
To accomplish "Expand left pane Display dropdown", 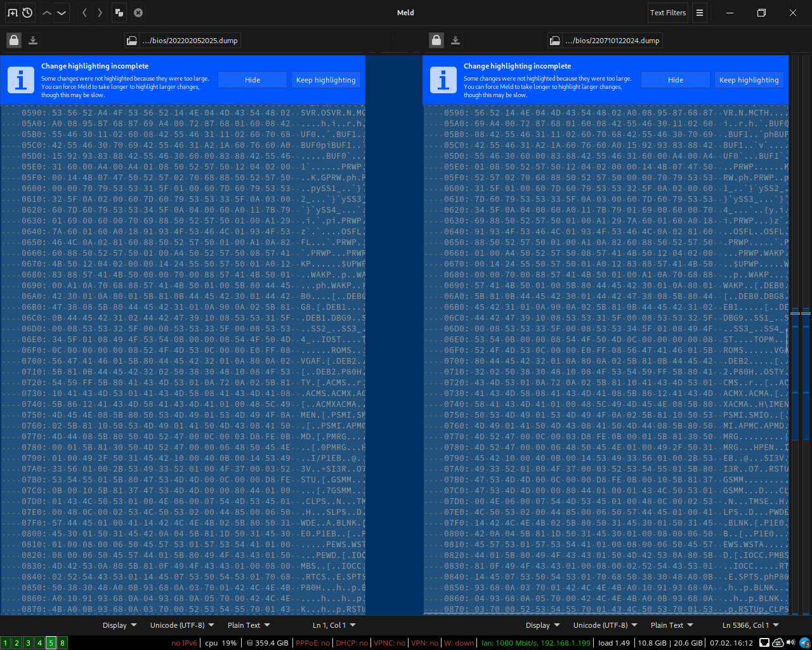I will (x=119, y=625).
